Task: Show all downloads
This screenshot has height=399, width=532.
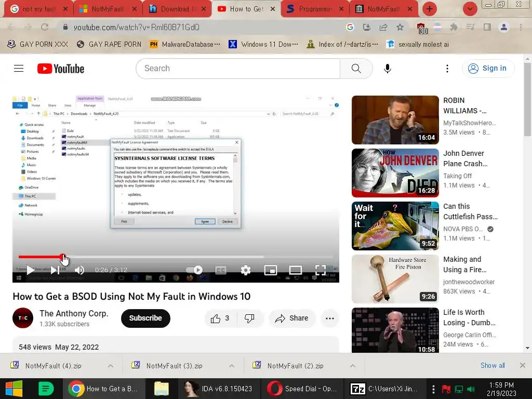Action: click(x=493, y=365)
